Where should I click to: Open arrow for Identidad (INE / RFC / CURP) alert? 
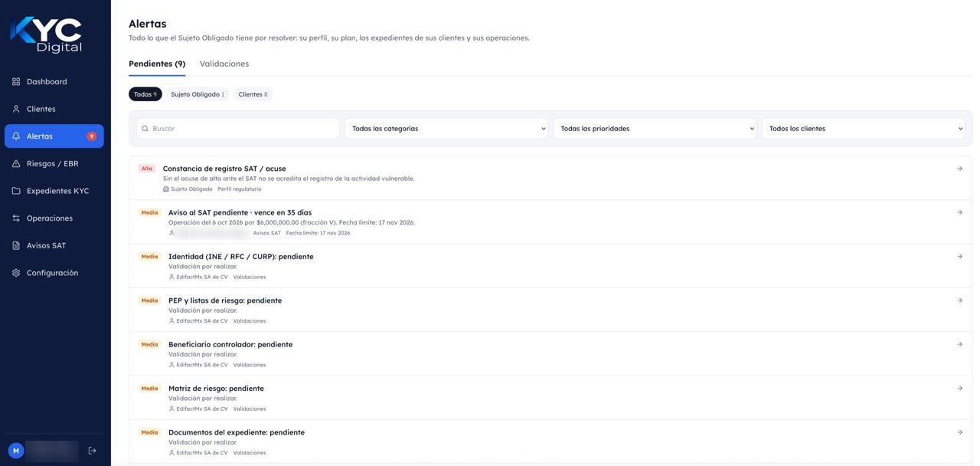(959, 256)
